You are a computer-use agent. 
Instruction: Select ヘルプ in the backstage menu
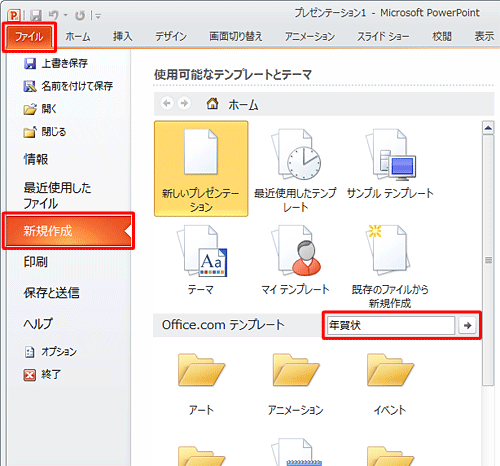[x=38, y=323]
